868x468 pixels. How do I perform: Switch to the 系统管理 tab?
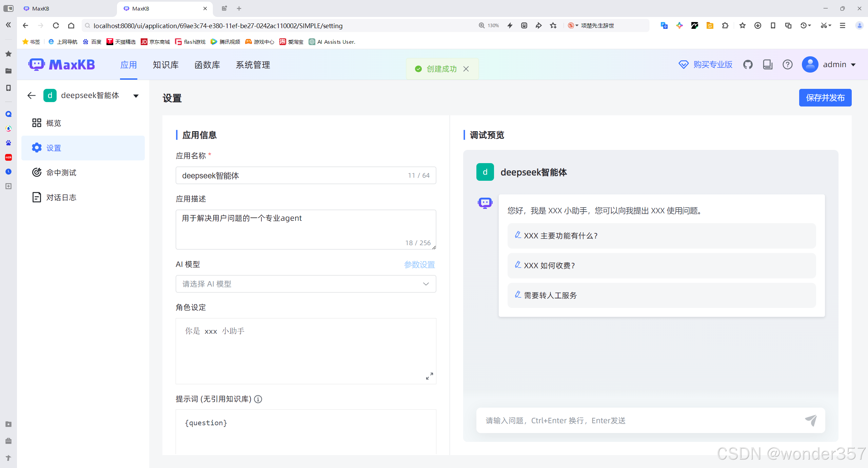coord(253,65)
